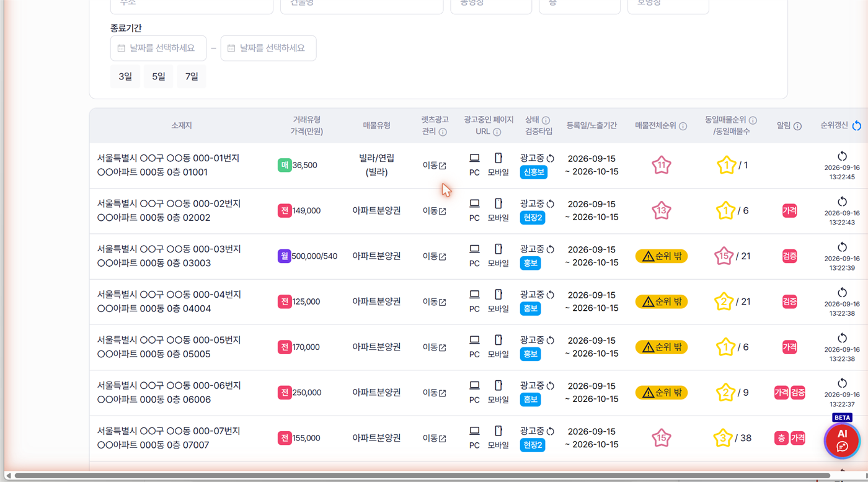Refresh rank for 000-03번지 listing
Image resolution: width=868 pixels, height=482 pixels.
click(x=842, y=247)
